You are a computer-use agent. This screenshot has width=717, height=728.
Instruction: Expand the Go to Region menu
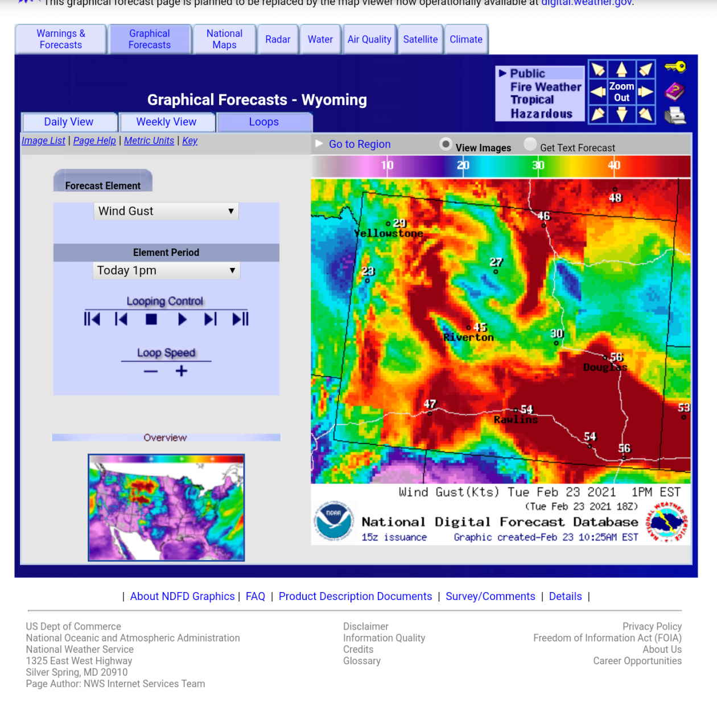(359, 144)
